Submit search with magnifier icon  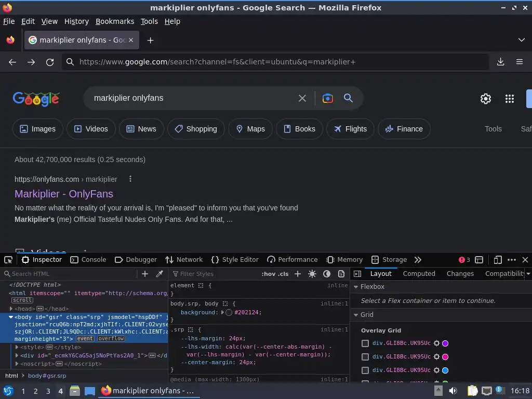(x=348, y=98)
